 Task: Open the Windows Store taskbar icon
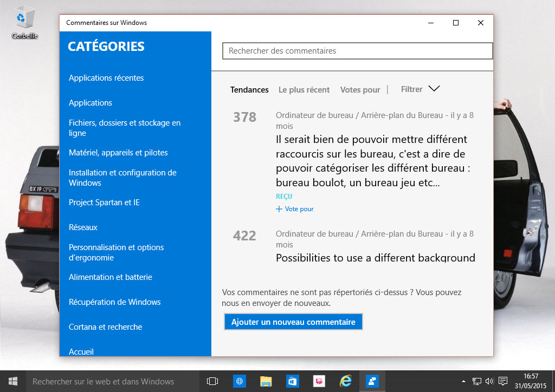[x=292, y=381]
